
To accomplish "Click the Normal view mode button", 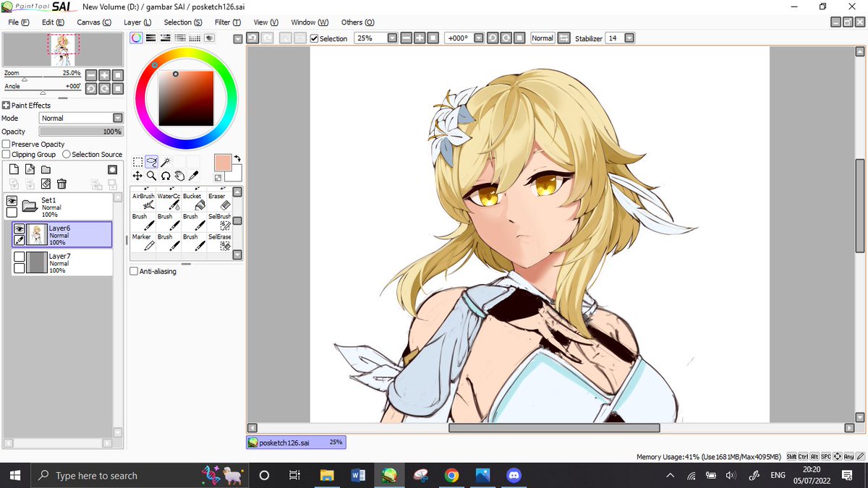I will (542, 38).
